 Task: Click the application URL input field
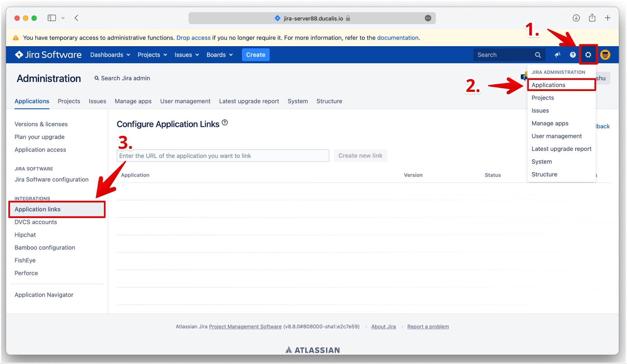pyautogui.click(x=223, y=156)
